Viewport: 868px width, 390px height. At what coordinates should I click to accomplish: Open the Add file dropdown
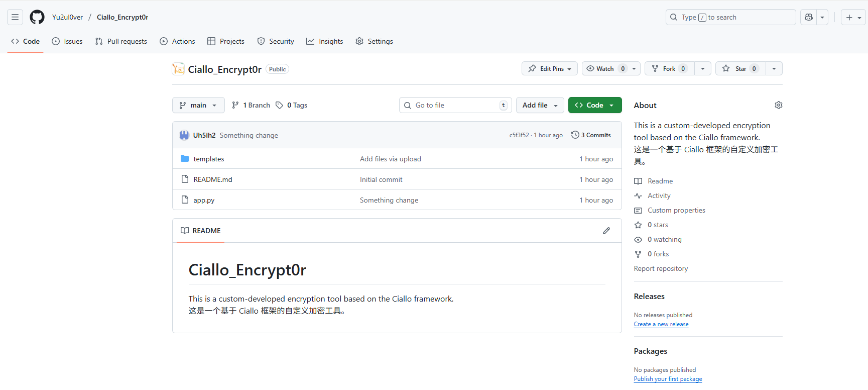coord(540,105)
